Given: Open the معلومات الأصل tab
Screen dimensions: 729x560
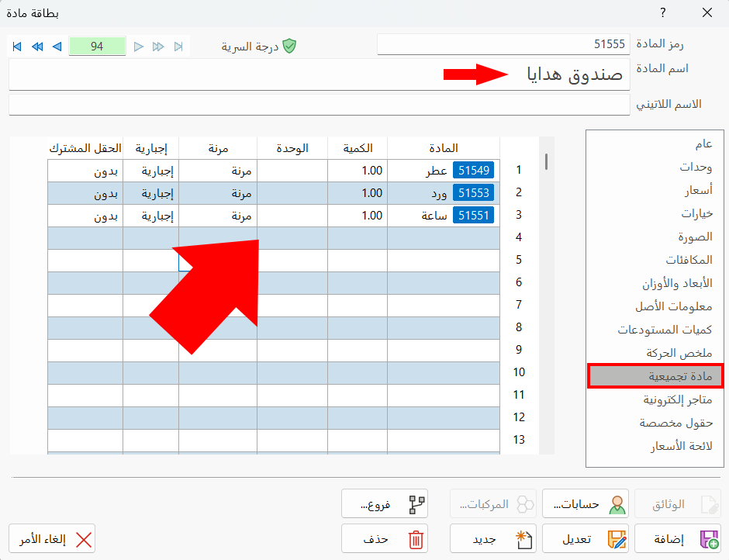Looking at the screenshot, I should point(655,306).
